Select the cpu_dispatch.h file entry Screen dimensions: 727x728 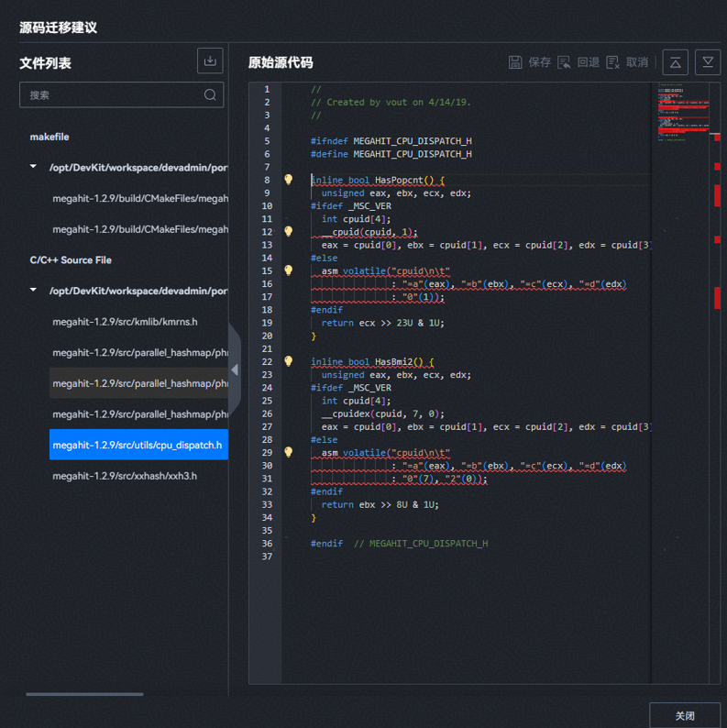[138, 445]
